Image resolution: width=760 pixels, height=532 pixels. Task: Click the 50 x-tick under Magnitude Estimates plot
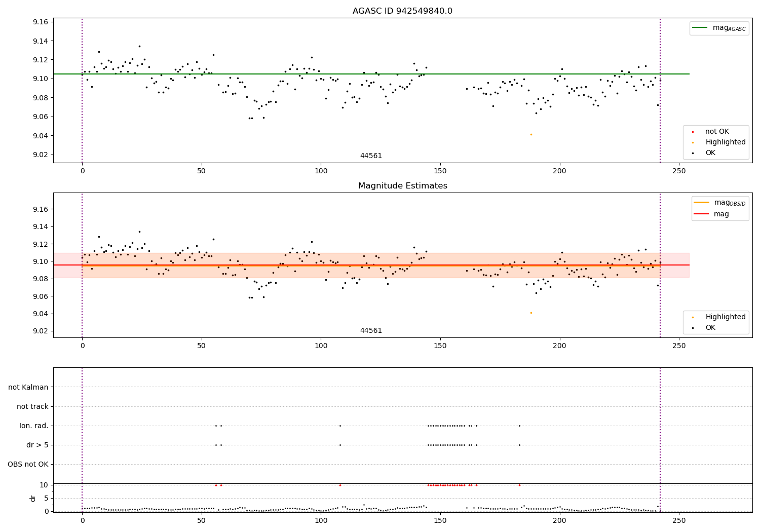pos(202,346)
